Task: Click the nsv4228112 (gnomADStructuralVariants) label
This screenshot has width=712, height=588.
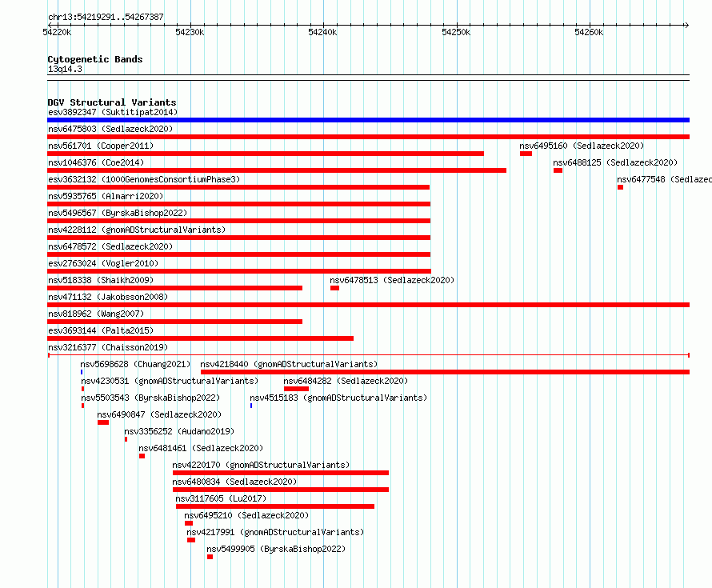Action: [x=137, y=230]
